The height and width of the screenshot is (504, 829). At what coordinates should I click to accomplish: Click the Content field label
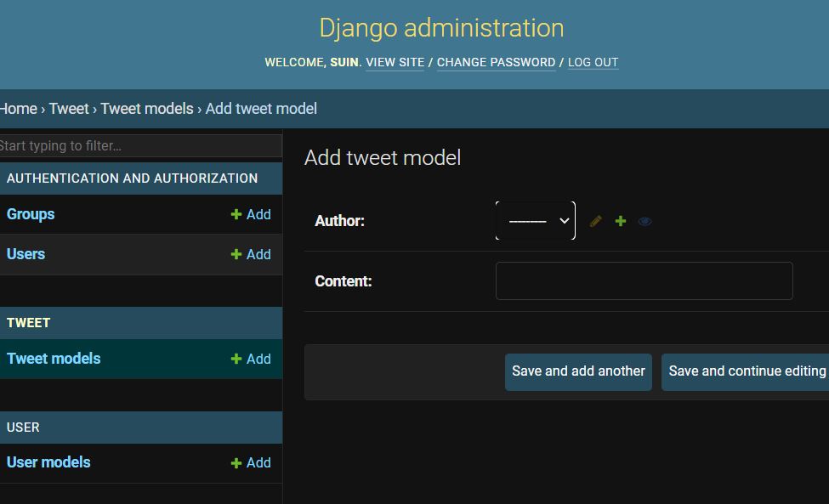tap(344, 281)
